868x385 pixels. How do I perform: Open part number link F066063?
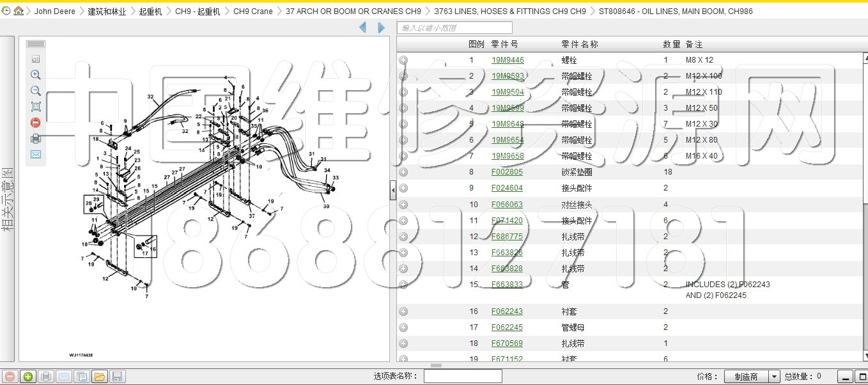[507, 205]
